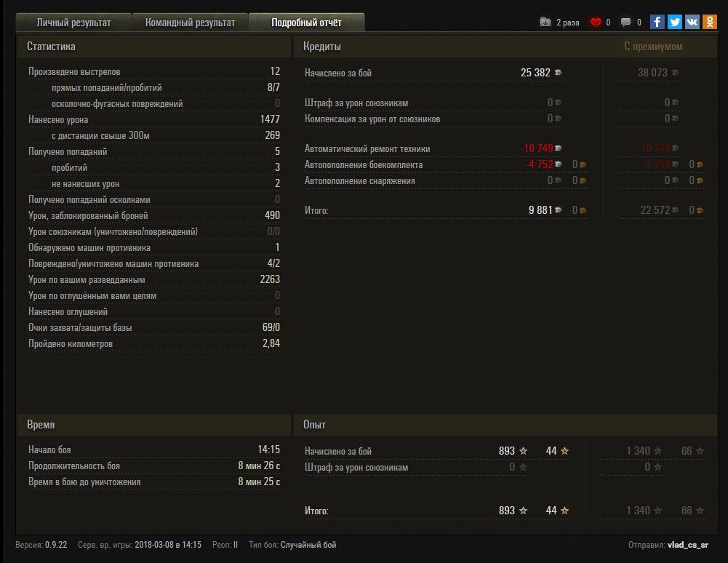Viewport: 728px width, 563px height.
Task: Click the Автопополнение снаряжения row label
Action: [360, 180]
